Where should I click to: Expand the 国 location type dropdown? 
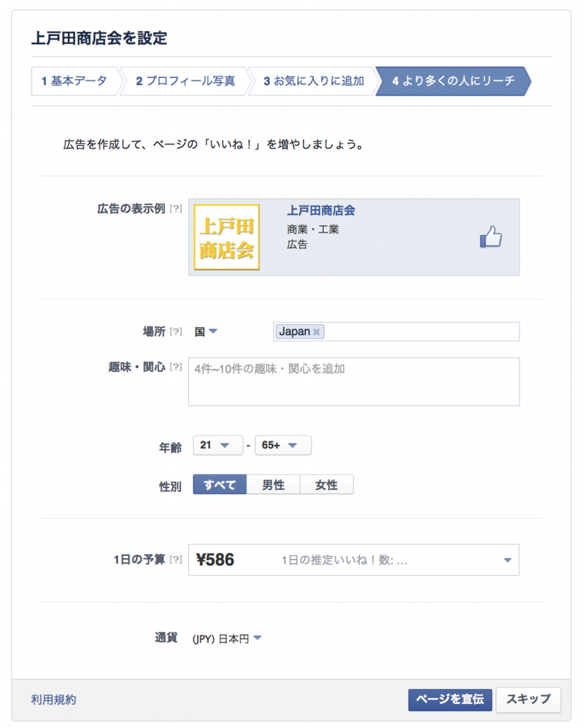(207, 332)
